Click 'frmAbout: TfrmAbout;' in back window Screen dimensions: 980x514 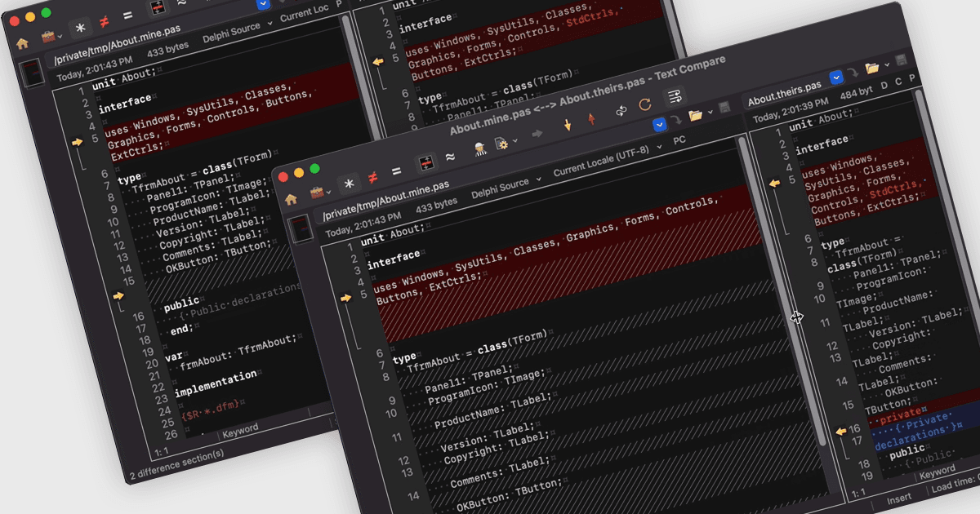click(x=238, y=353)
